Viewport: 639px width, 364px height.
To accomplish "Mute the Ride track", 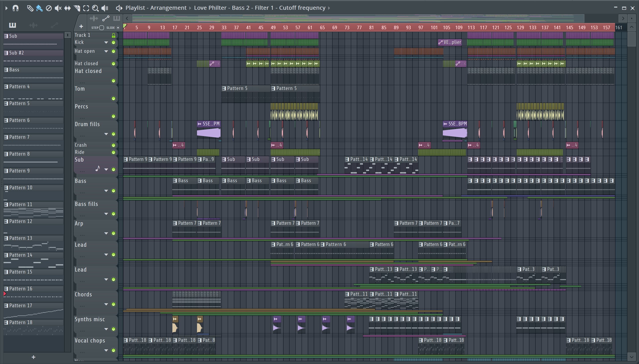I will click(x=113, y=152).
